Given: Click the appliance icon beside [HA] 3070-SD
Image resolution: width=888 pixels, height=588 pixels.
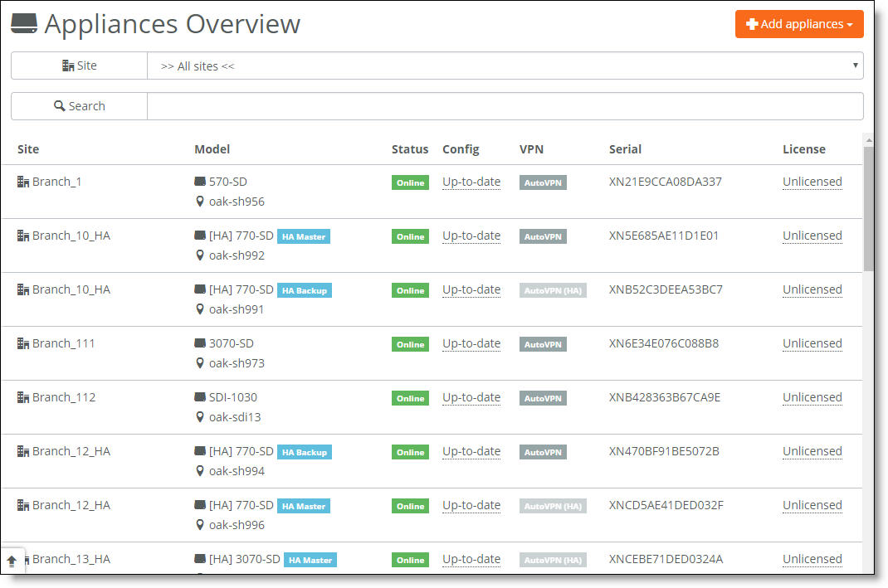Looking at the screenshot, I should click(x=200, y=559).
